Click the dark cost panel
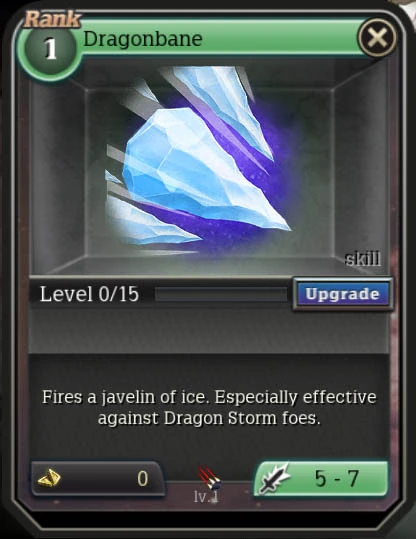Image resolution: width=416 pixels, height=539 pixels. coord(98,478)
